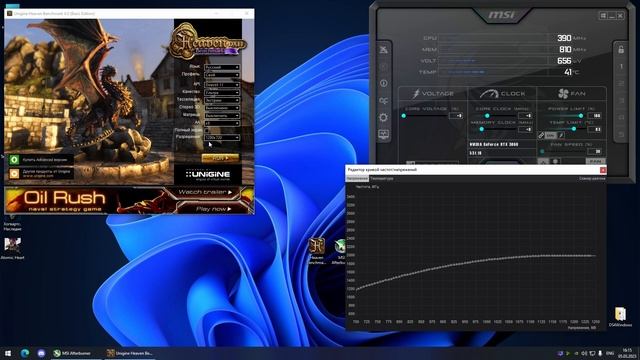This screenshot has height=360, width=640.
Task: Toggle the link icon beside temp limit
Action: [x=541, y=135]
